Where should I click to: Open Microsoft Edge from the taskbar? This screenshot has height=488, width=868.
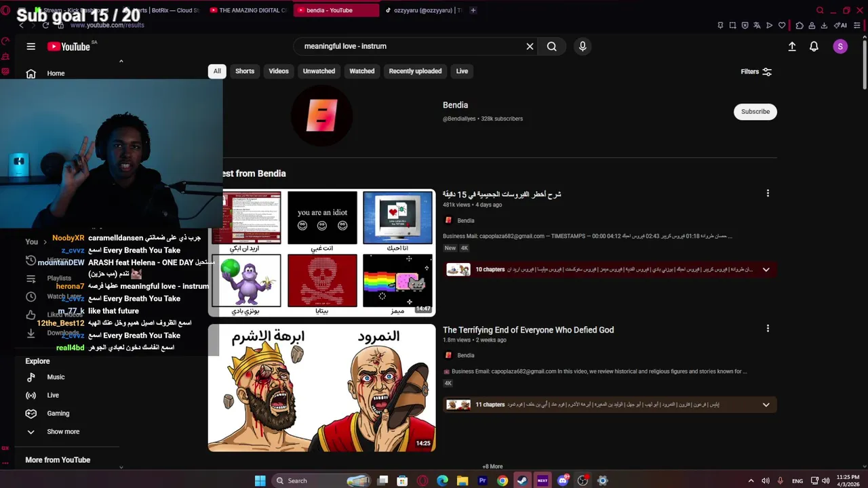443,481
